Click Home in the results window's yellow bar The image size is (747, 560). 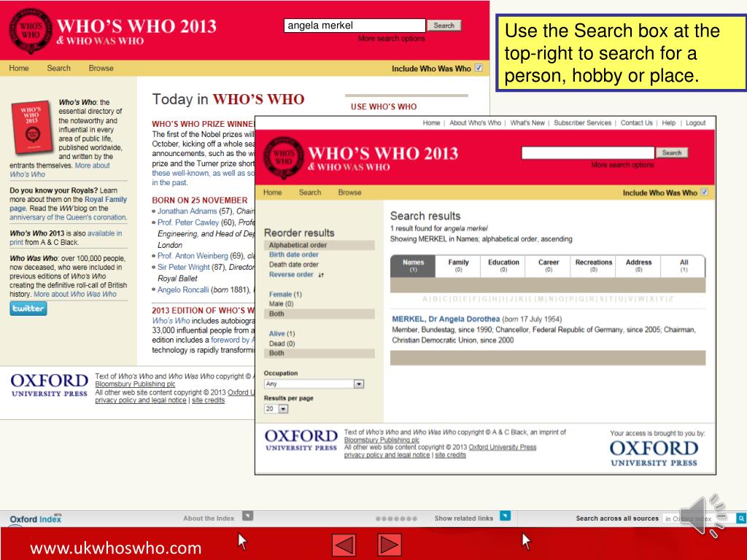(x=273, y=192)
